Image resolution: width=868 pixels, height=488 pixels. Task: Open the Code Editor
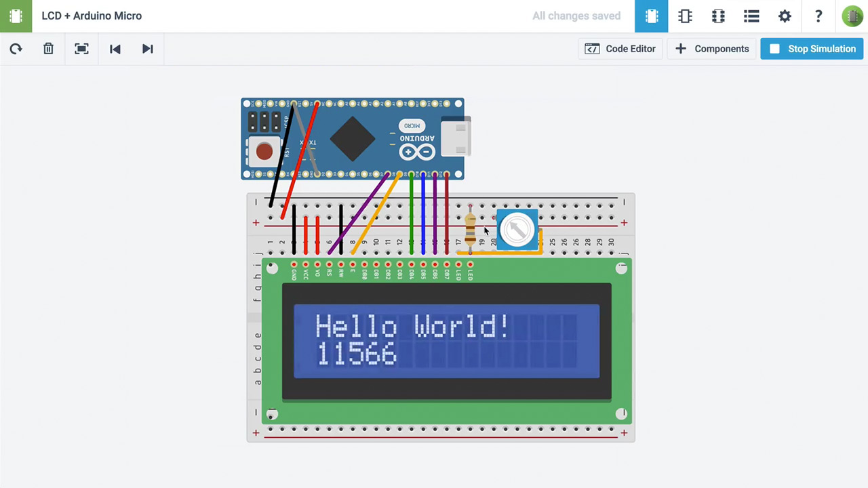[620, 49]
